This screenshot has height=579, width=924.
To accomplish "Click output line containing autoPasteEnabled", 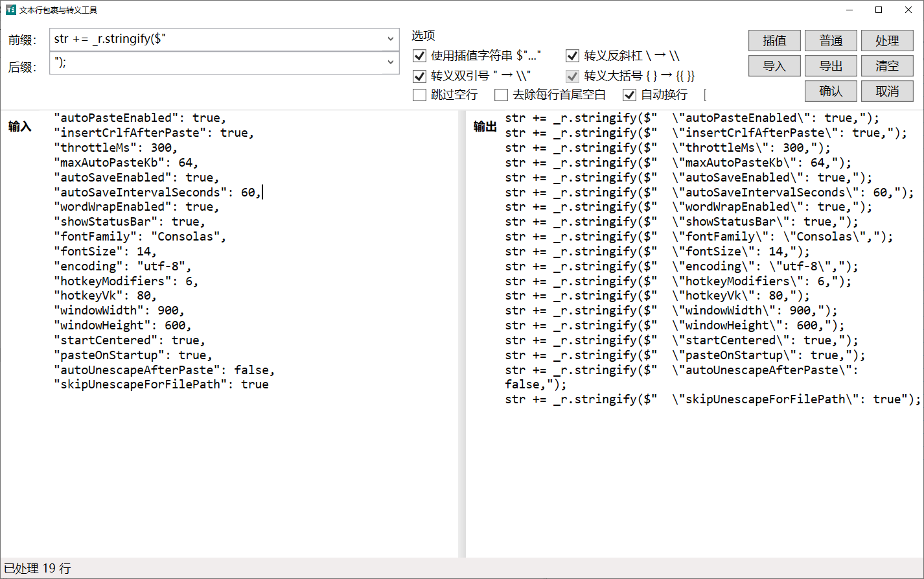I will click(693, 118).
